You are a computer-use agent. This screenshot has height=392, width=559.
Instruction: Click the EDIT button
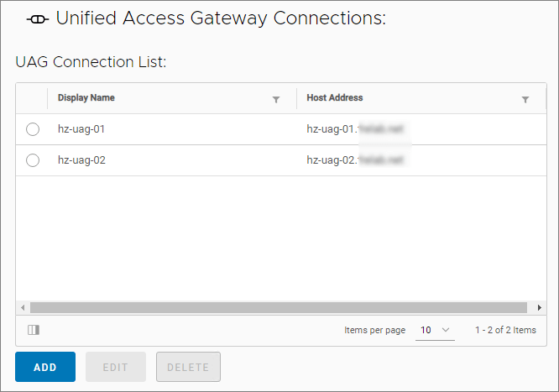116,368
